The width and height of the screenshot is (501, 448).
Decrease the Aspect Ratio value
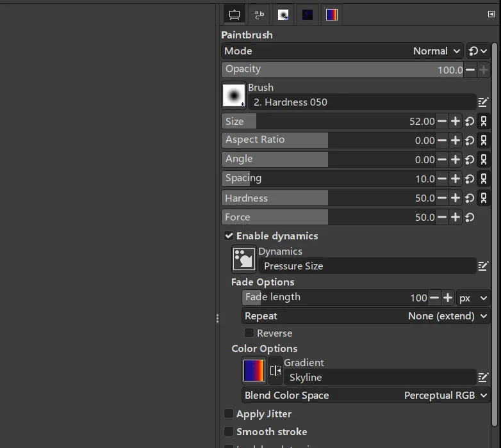(442, 140)
